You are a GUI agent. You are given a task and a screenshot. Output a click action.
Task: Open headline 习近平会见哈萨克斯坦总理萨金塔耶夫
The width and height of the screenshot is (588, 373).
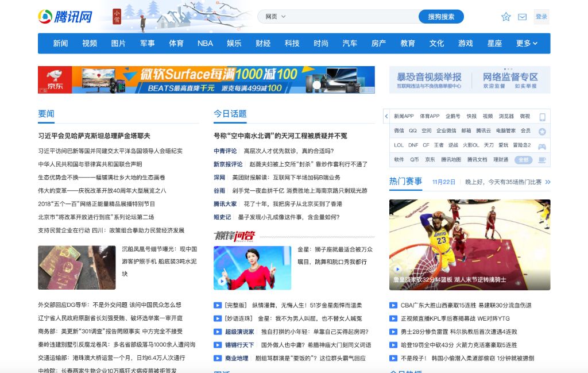click(94, 136)
